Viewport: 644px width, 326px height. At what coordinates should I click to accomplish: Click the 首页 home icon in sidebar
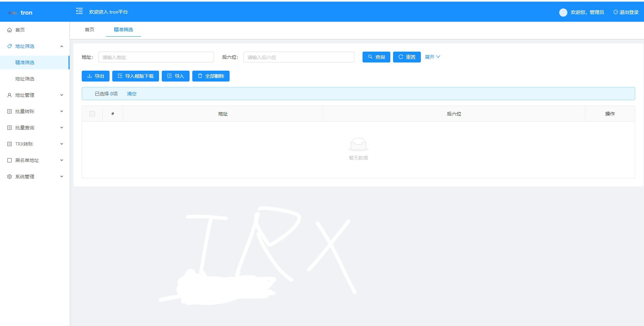point(9,30)
